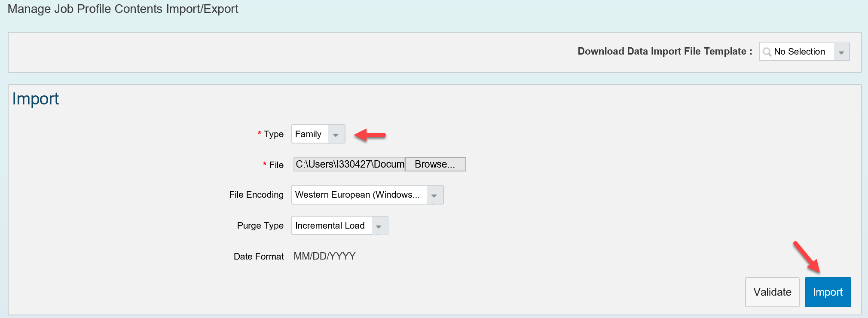Click the search magnifier icon in No Selection
Viewport: 868px width, 318px height.
tap(767, 52)
